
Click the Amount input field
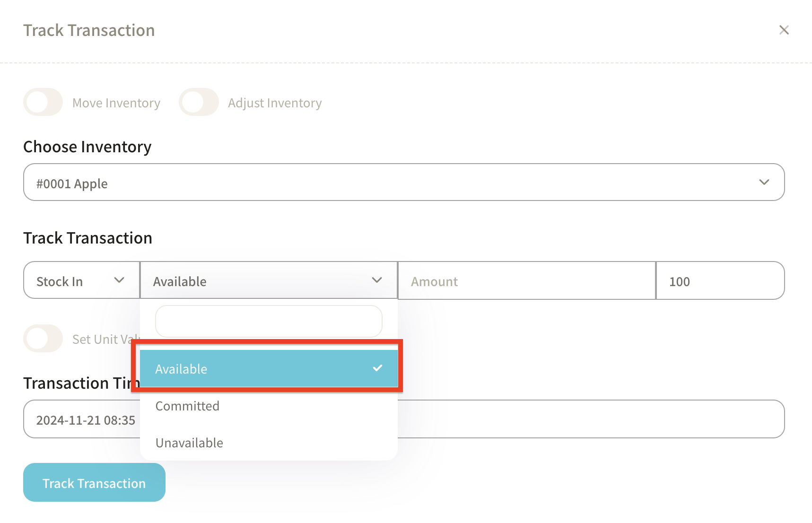(x=526, y=281)
